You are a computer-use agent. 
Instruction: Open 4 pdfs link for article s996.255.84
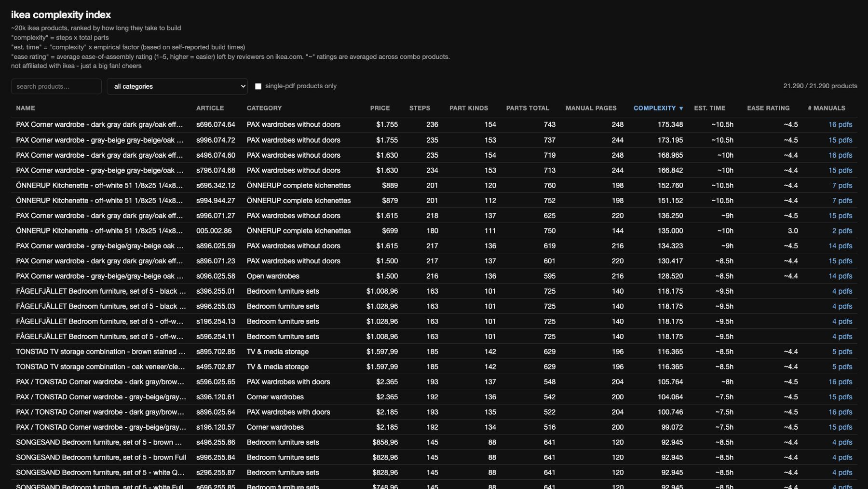click(x=842, y=457)
